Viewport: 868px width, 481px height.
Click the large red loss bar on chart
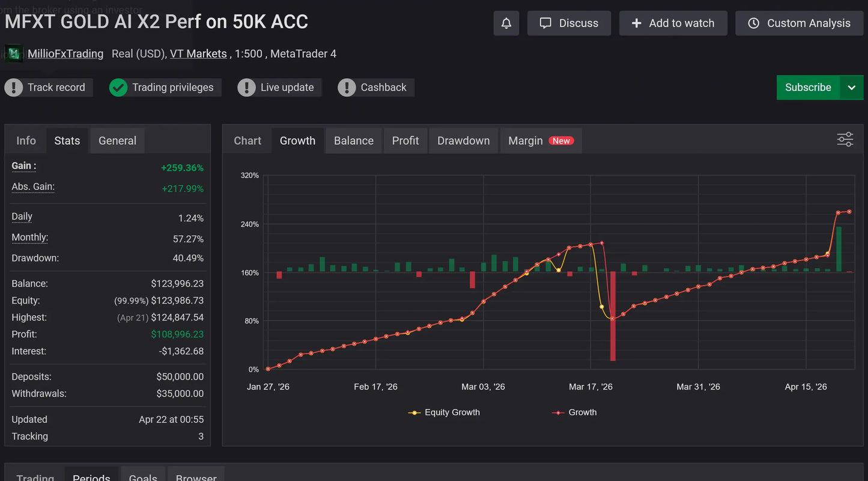(613, 316)
